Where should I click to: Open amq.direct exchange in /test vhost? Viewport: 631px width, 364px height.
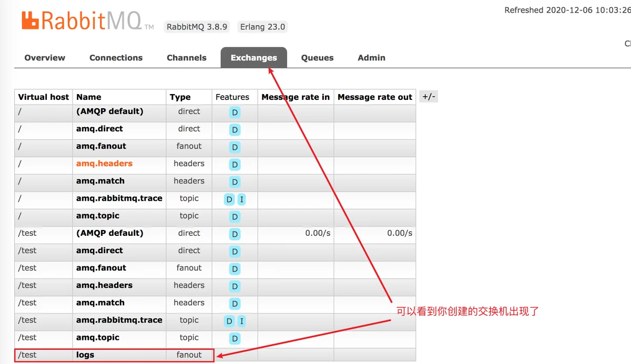(99, 251)
